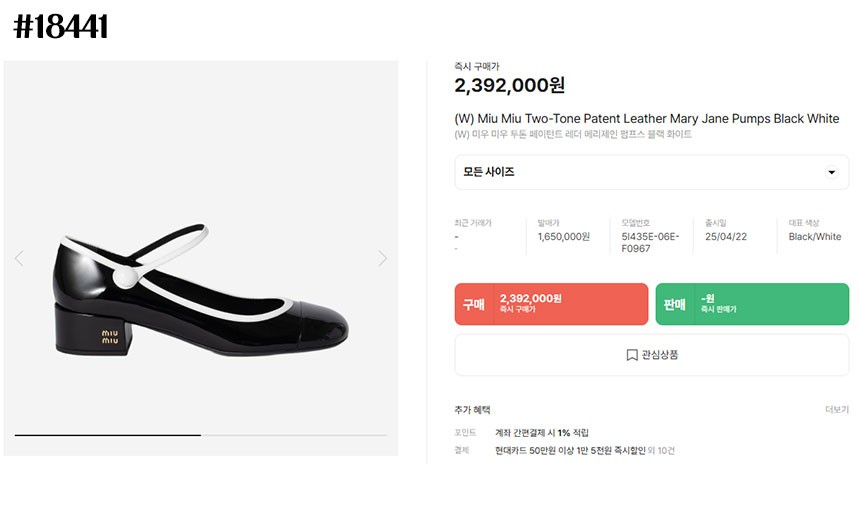
Task: Click the 2,392,000원 instant buy price heading
Action: pos(509,86)
